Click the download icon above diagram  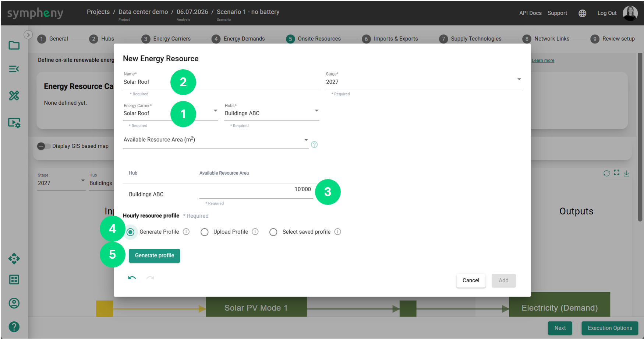[626, 173]
